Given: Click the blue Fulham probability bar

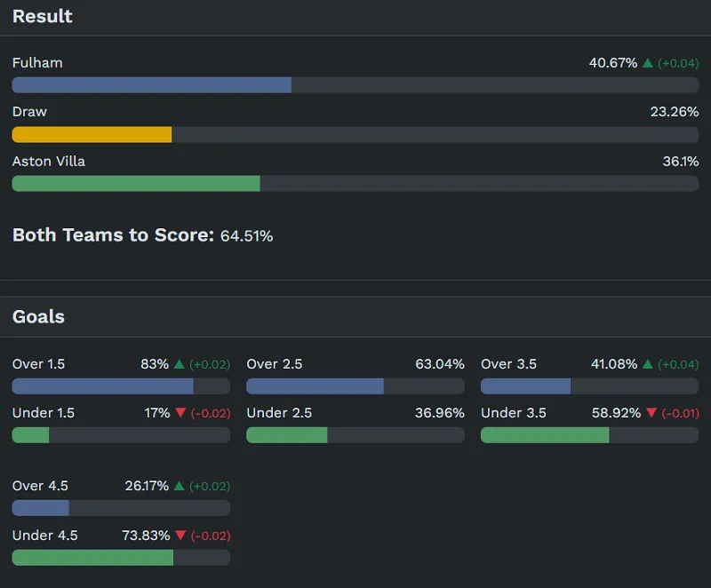Looking at the screenshot, I should (x=151, y=85).
